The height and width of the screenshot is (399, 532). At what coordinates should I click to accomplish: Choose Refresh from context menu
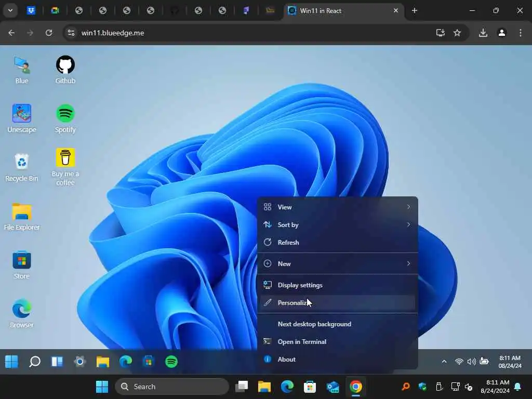[338, 242]
